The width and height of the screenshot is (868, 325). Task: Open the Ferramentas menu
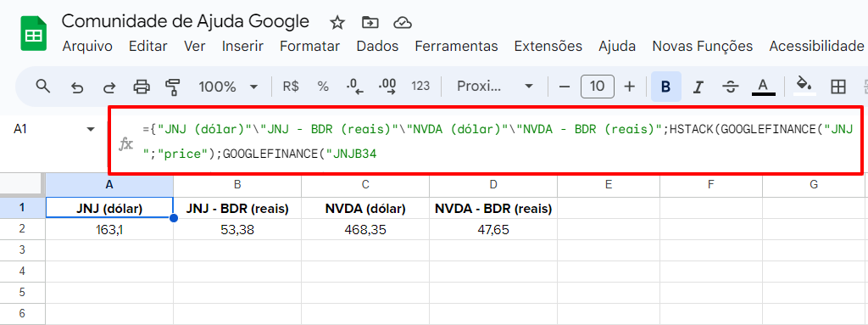456,46
